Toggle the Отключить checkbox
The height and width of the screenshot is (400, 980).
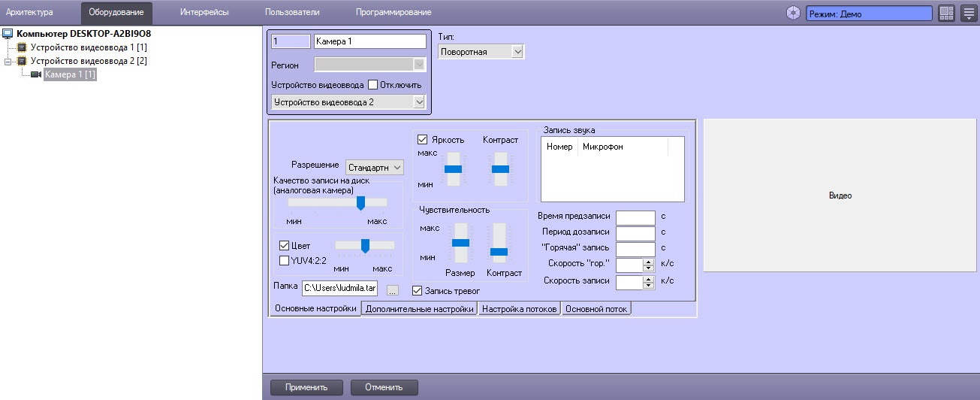click(x=372, y=85)
